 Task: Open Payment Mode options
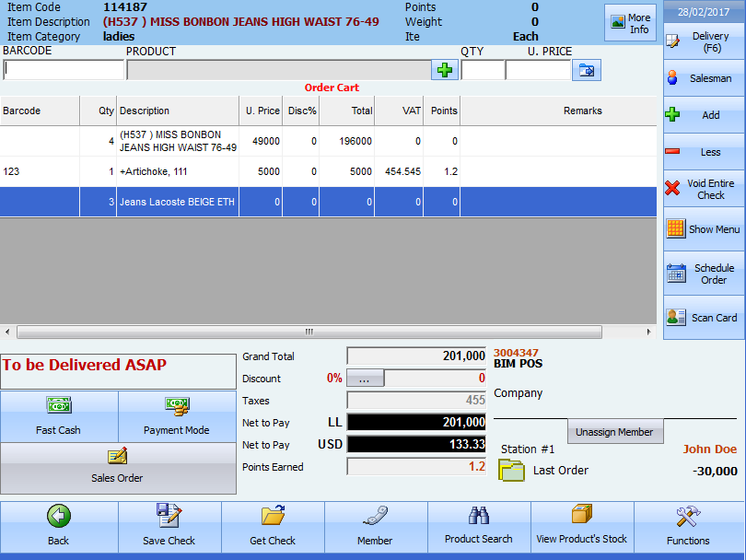point(177,417)
